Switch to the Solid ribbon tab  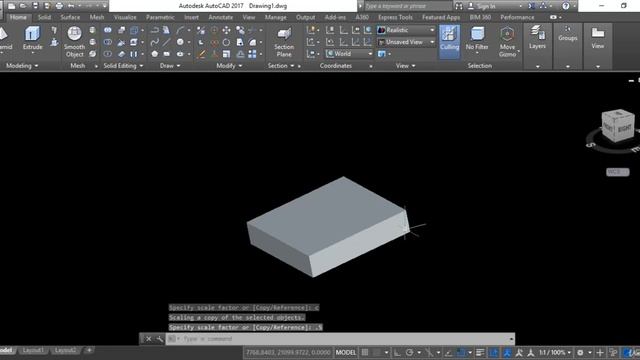tap(44, 17)
